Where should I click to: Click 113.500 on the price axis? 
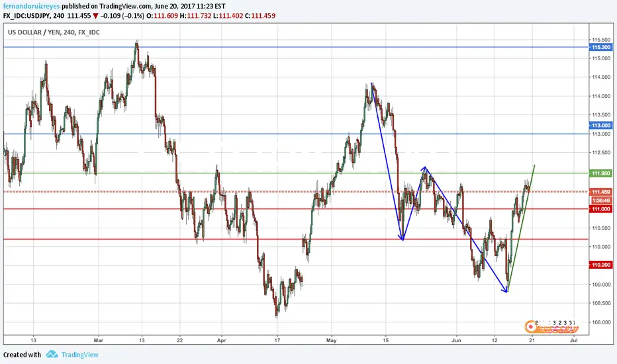(x=601, y=115)
